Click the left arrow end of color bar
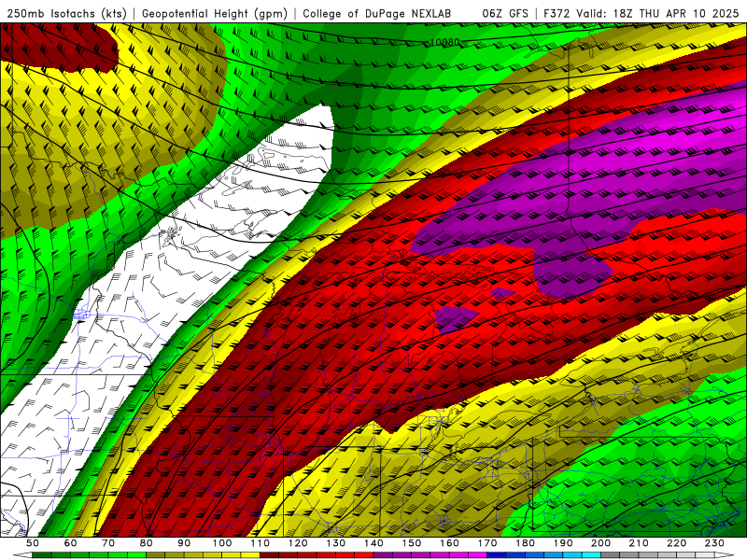The image size is (747, 560). (22, 554)
